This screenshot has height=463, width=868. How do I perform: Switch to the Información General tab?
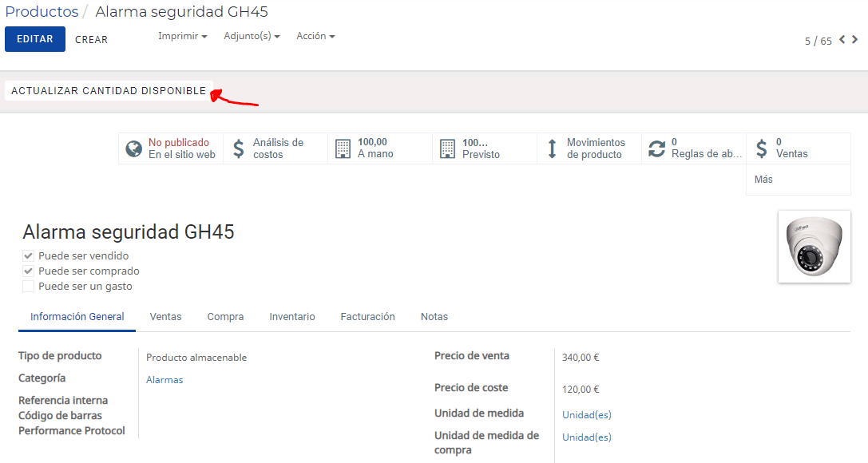click(x=77, y=316)
